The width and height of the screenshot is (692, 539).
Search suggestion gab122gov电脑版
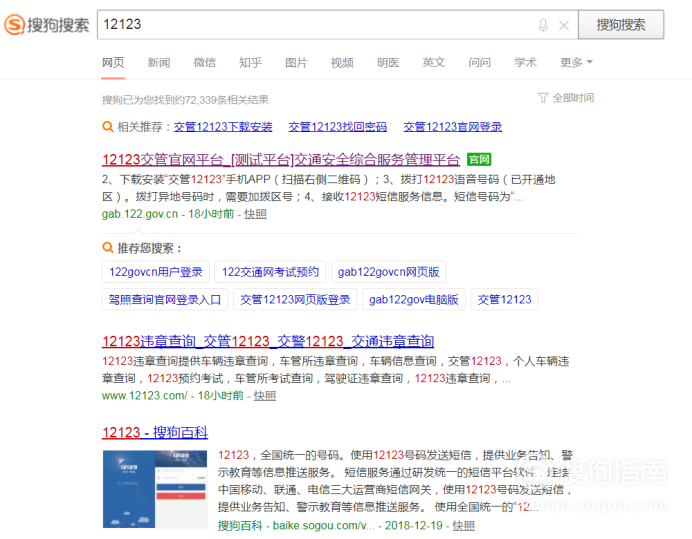tap(414, 299)
